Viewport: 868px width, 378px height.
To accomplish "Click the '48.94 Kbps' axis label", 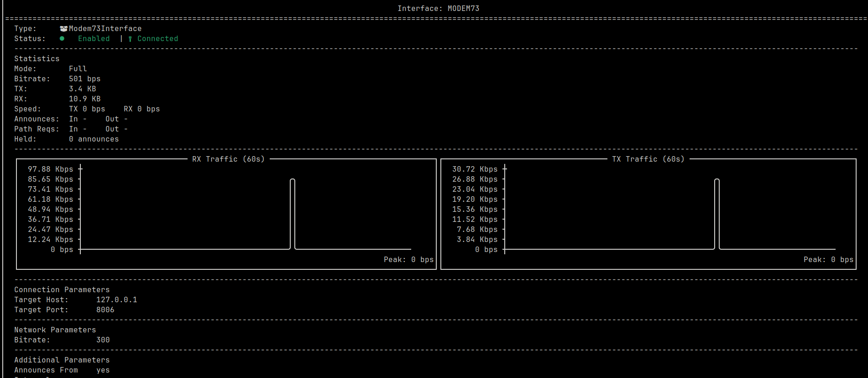I will point(51,210).
